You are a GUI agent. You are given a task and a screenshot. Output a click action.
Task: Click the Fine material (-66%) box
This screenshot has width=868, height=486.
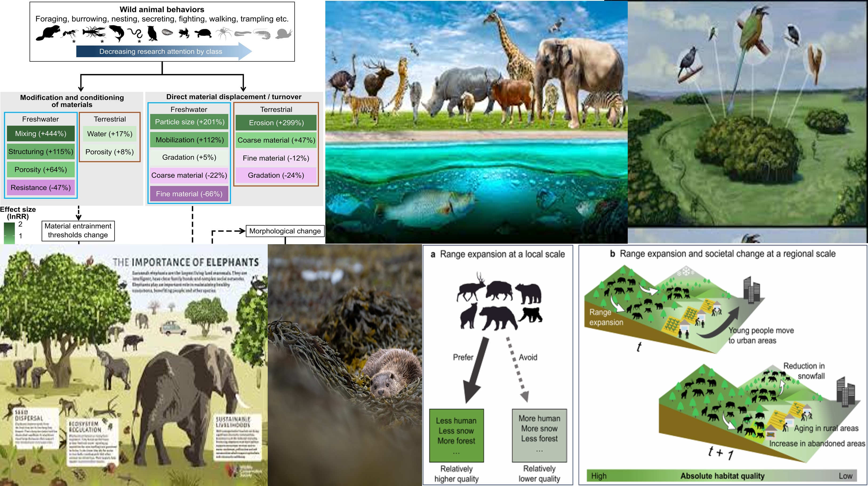pos(189,194)
